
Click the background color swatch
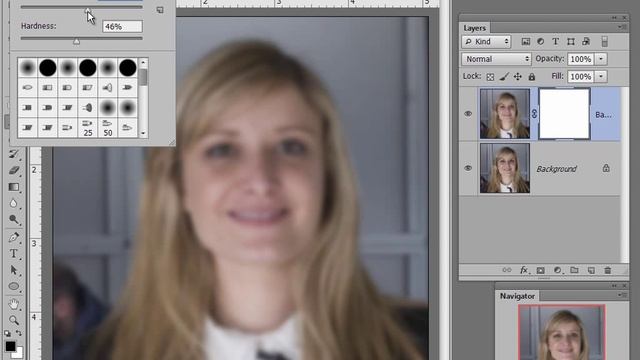(x=19, y=353)
